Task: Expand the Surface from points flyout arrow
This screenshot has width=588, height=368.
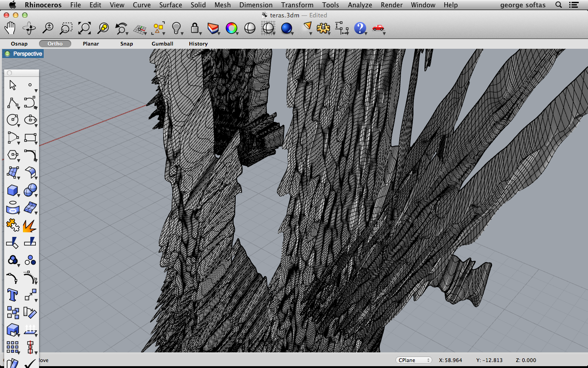Action: (18, 178)
